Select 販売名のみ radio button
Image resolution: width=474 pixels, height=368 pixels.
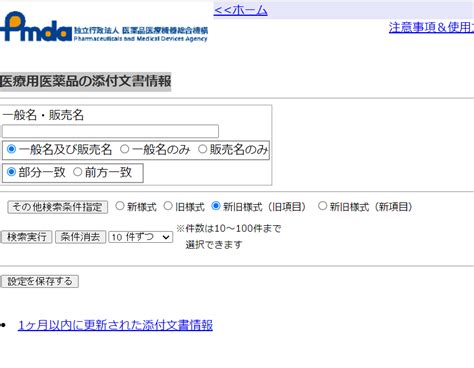pyautogui.click(x=202, y=149)
